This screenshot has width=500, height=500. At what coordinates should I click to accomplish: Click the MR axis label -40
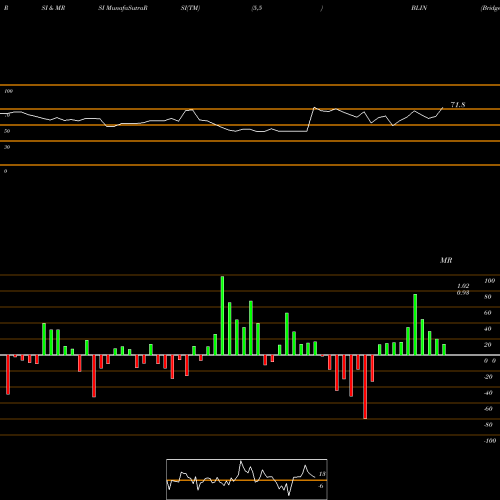488,393
